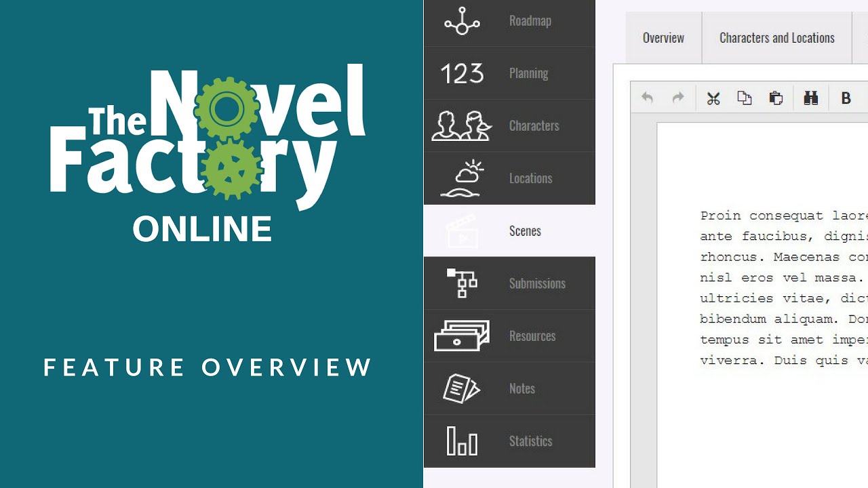Go to Resources in the sidebar

tap(532, 336)
